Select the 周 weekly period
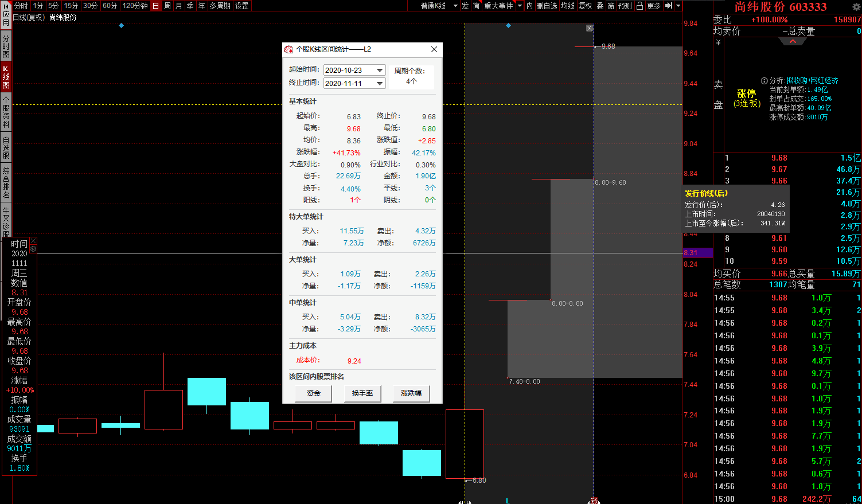 pos(167,6)
